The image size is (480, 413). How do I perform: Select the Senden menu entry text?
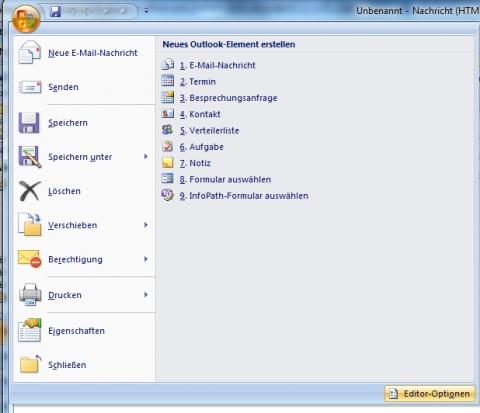tap(63, 87)
